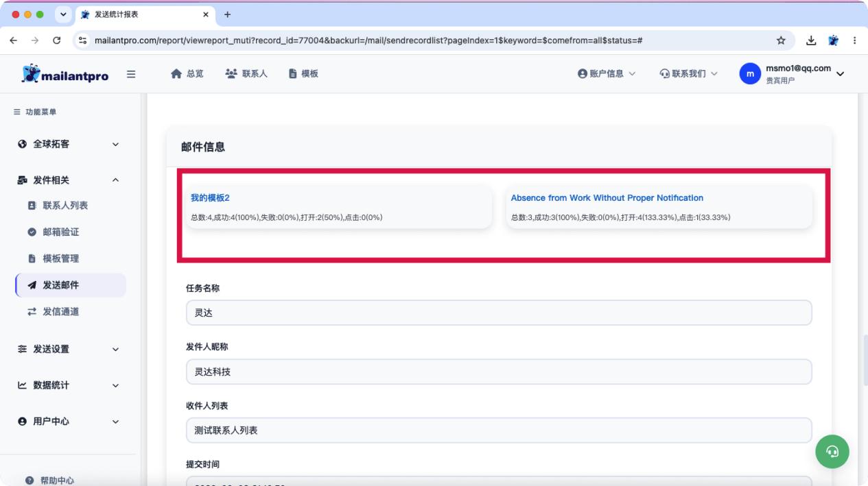Open the browser three-dot menu
Image resolution: width=868 pixels, height=486 pixels.
point(854,40)
